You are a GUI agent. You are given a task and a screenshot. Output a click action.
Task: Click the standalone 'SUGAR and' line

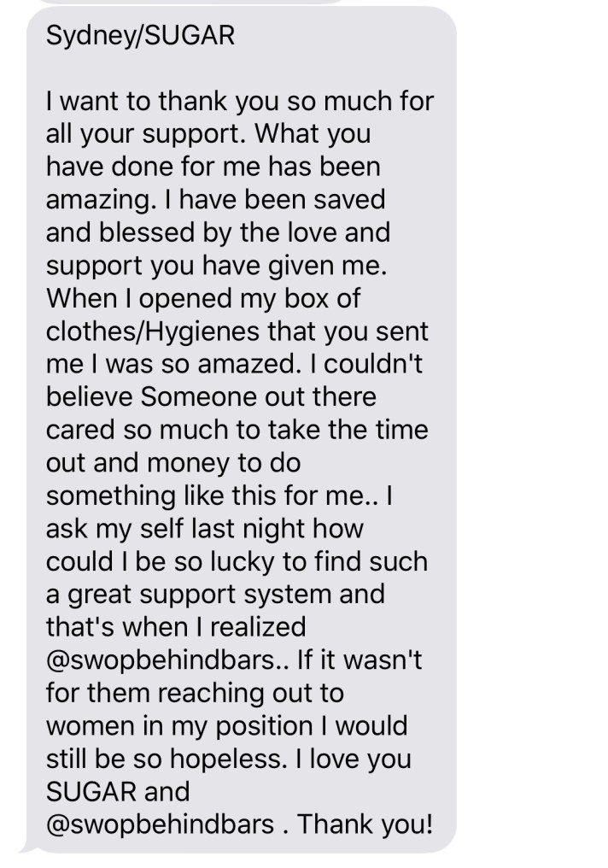pyautogui.click(x=118, y=792)
